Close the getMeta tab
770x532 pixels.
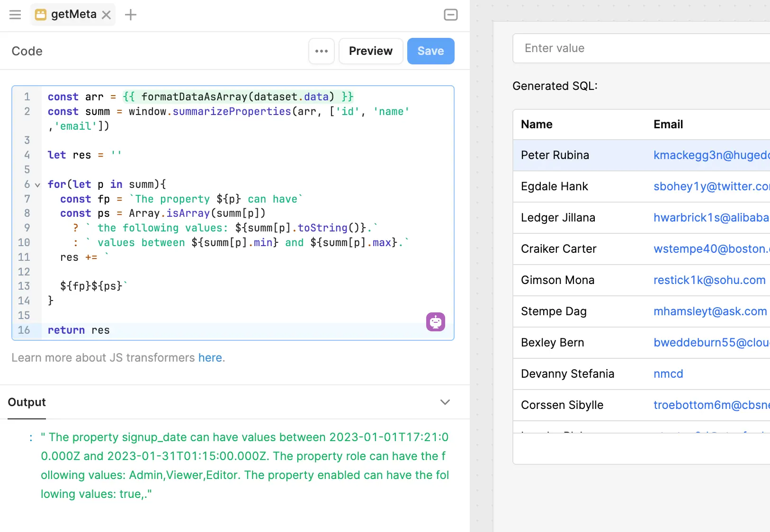click(x=107, y=15)
